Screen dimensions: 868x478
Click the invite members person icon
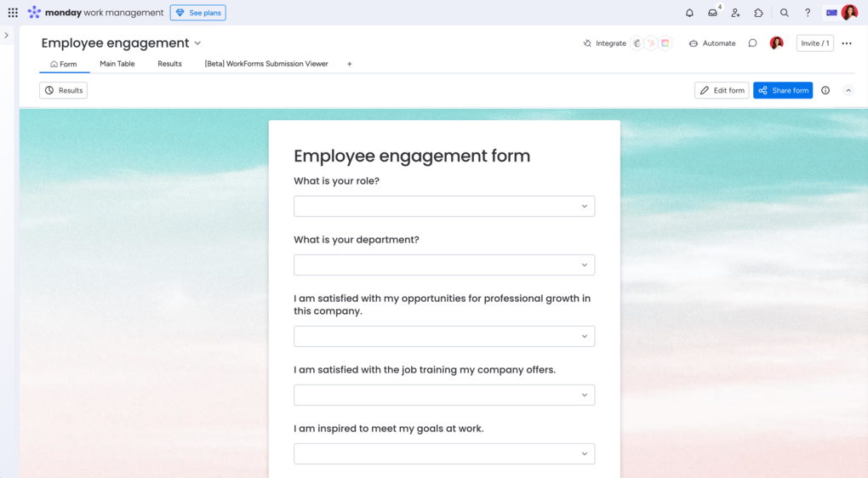tap(736, 13)
